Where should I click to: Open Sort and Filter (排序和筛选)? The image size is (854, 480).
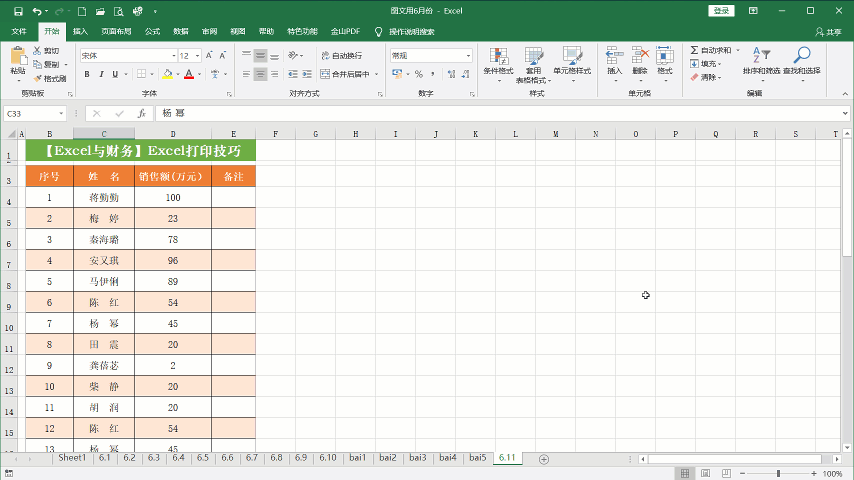(x=761, y=57)
